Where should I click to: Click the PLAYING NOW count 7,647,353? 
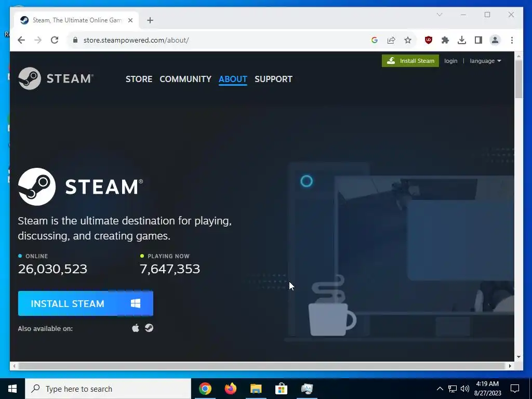click(170, 269)
